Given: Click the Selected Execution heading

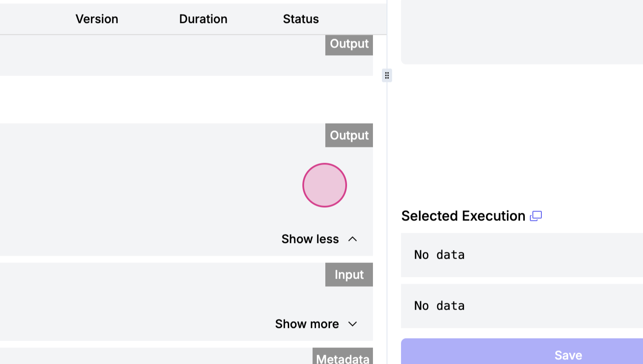Looking at the screenshot, I should (x=463, y=216).
